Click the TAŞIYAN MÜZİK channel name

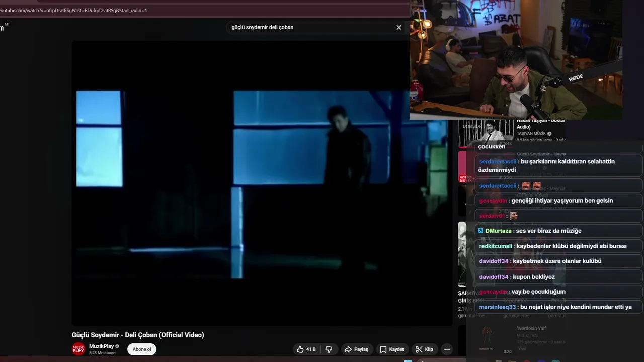click(x=531, y=134)
